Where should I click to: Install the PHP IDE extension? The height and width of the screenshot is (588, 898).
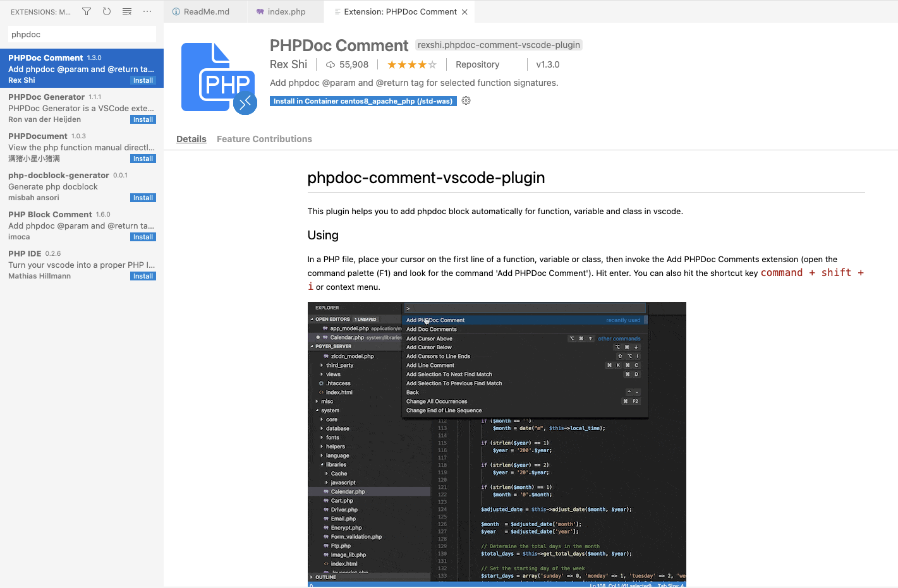pos(143,276)
